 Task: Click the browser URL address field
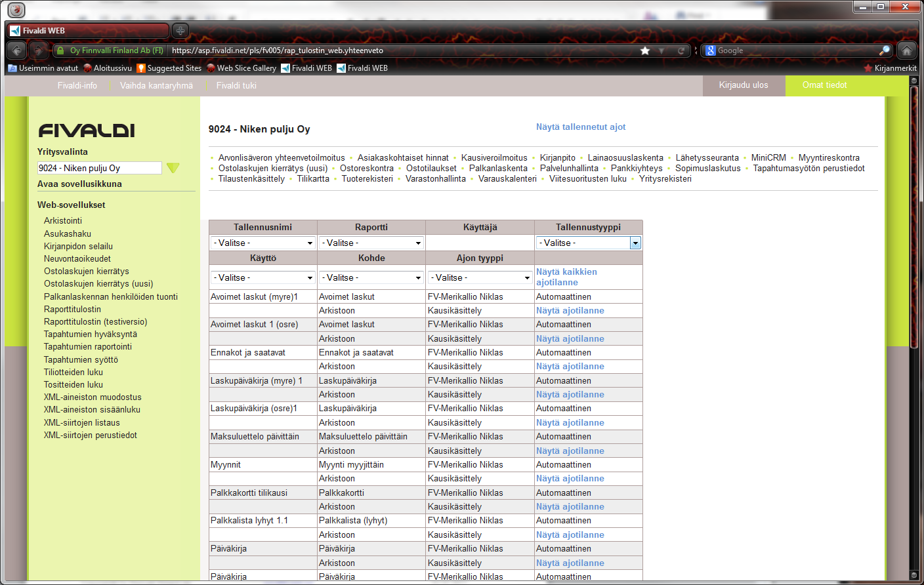point(404,50)
